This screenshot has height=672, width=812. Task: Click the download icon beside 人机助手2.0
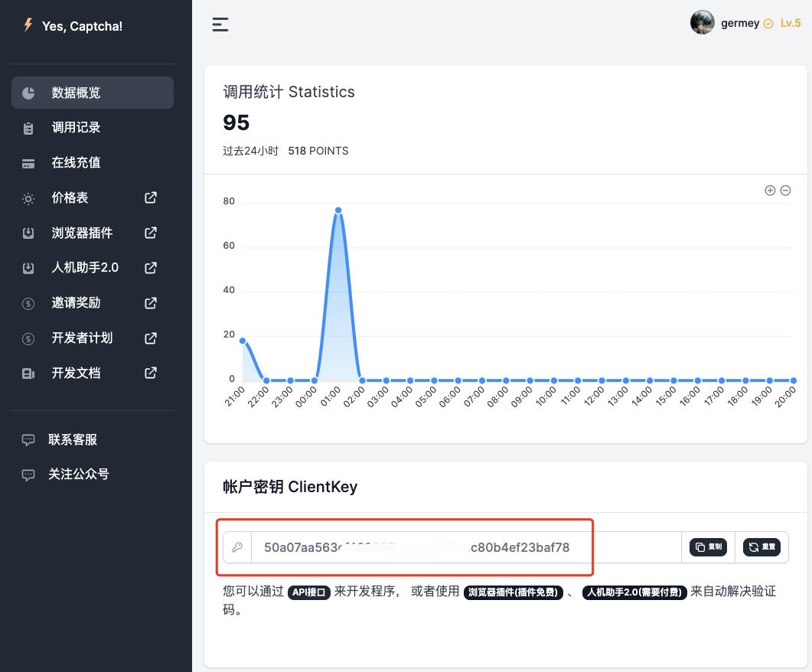point(28,268)
